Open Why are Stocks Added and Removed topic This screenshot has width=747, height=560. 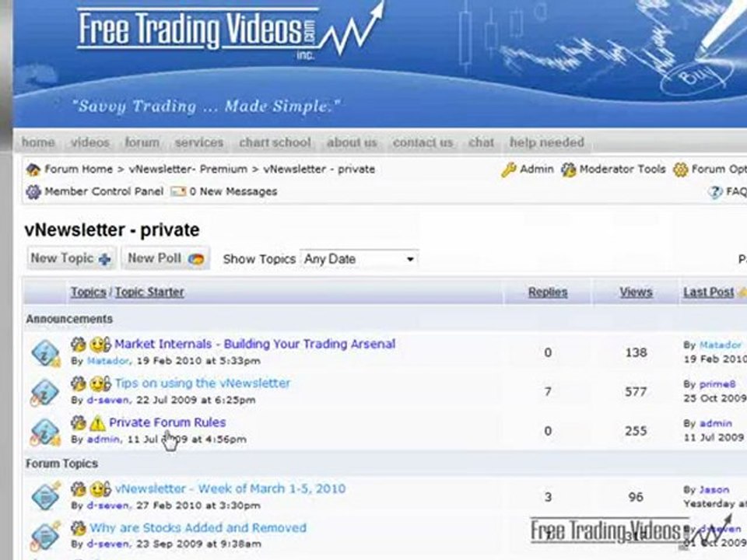(198, 528)
